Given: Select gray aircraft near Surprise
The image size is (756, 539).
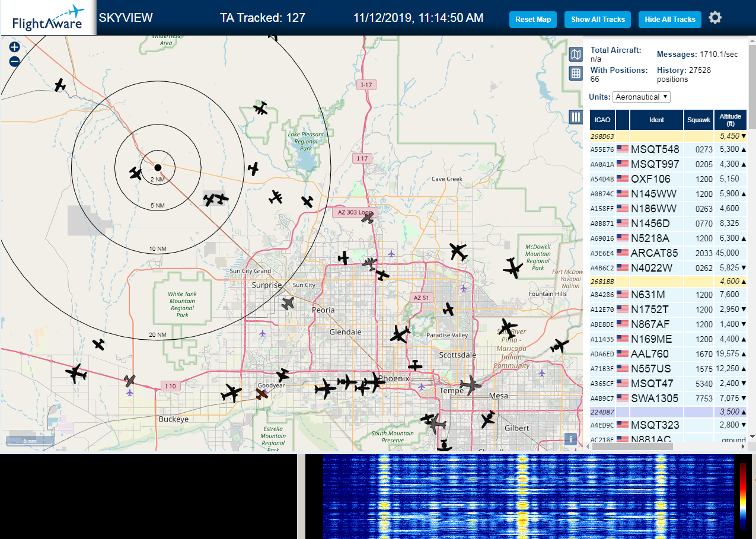Looking at the screenshot, I should (x=288, y=304).
